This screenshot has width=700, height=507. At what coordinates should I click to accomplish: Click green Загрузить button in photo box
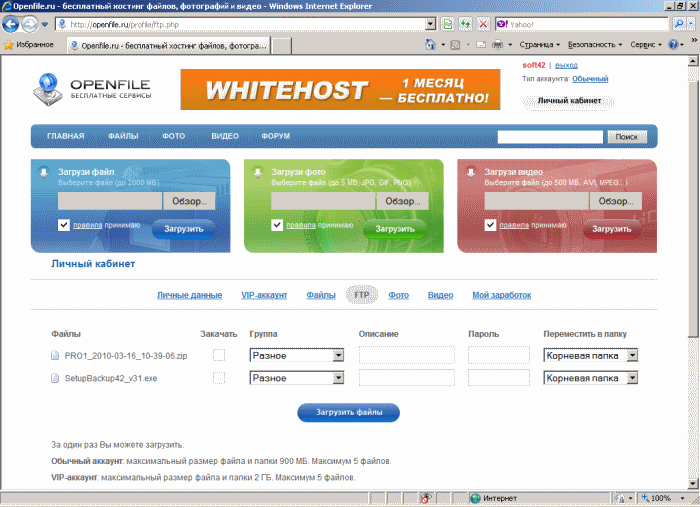click(x=395, y=229)
